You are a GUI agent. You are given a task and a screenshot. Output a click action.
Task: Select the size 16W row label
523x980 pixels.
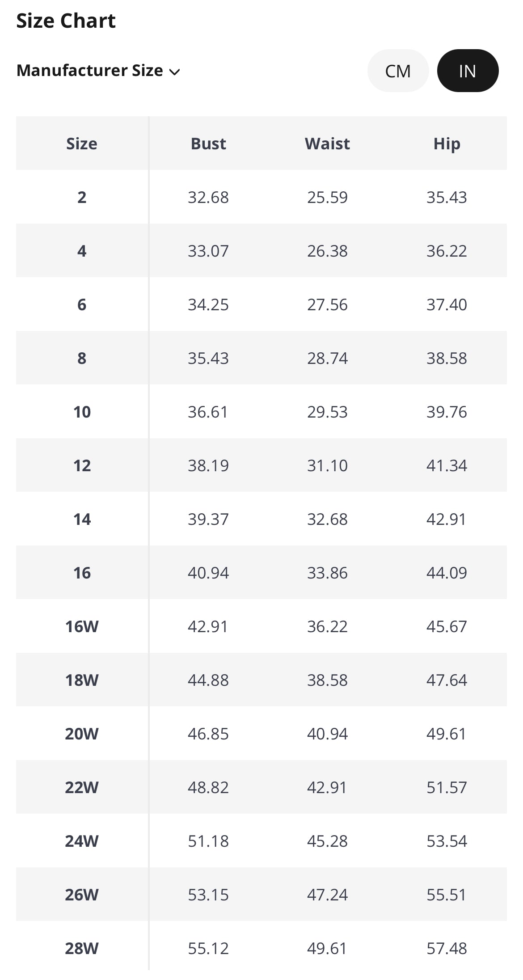(82, 626)
